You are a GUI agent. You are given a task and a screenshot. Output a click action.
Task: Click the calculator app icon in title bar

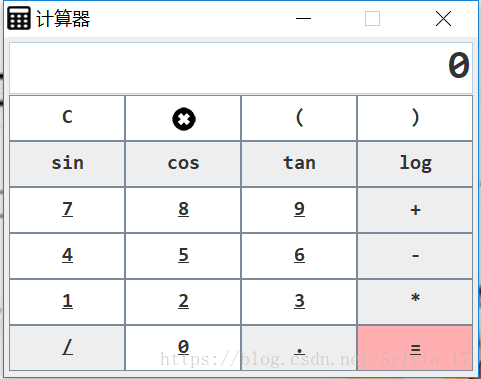(19, 18)
